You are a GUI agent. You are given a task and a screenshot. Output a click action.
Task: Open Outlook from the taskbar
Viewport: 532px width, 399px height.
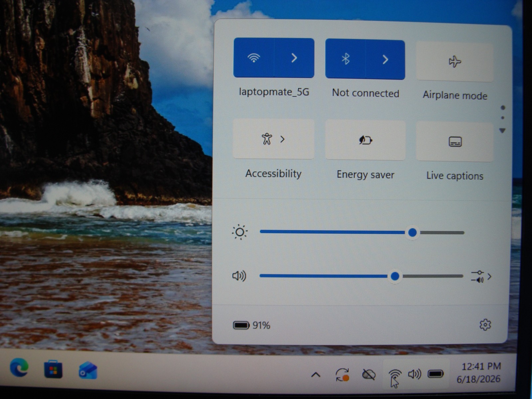click(88, 370)
